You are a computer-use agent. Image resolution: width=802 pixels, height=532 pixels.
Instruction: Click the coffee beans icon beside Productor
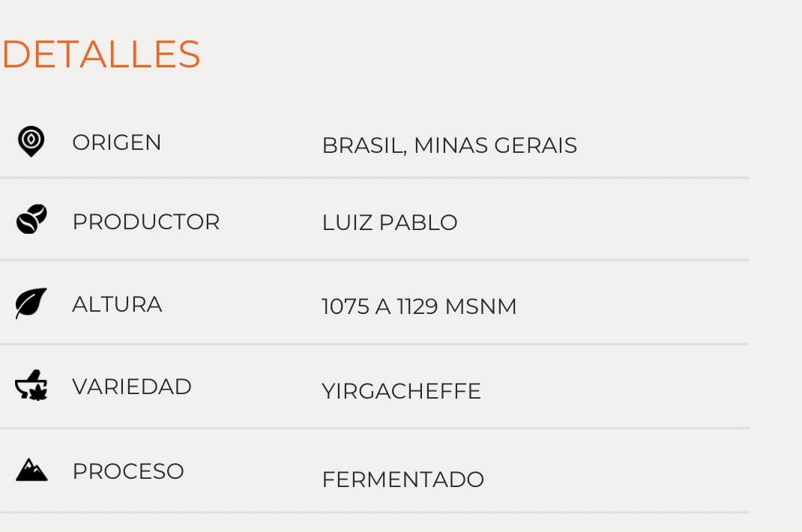click(31, 219)
